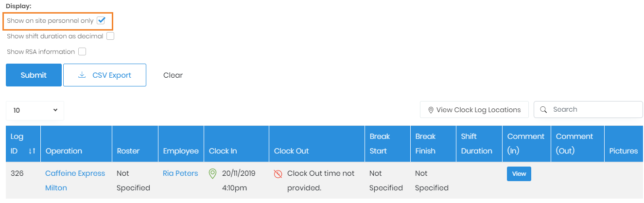Click the download icon on CSV Export
The height and width of the screenshot is (203, 644).
pos(82,75)
